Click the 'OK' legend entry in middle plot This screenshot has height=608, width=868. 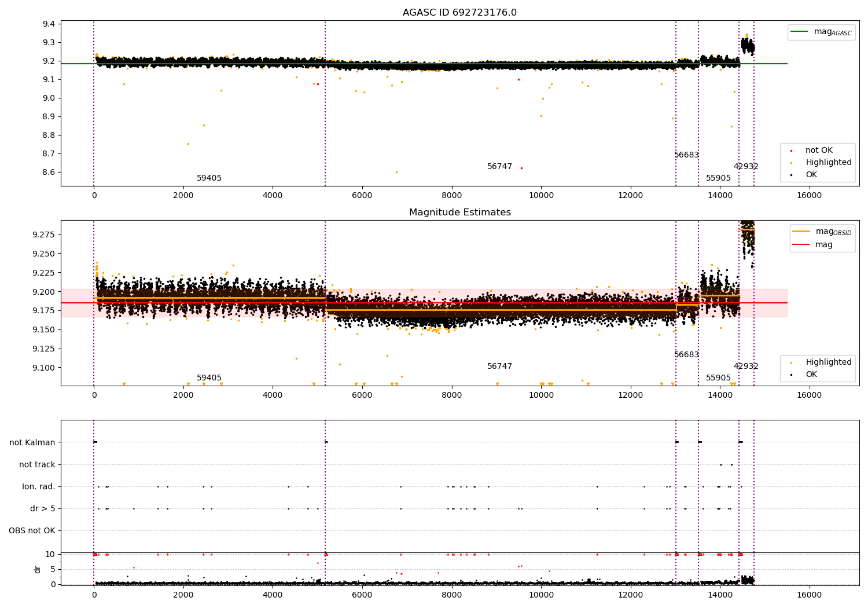[804, 375]
